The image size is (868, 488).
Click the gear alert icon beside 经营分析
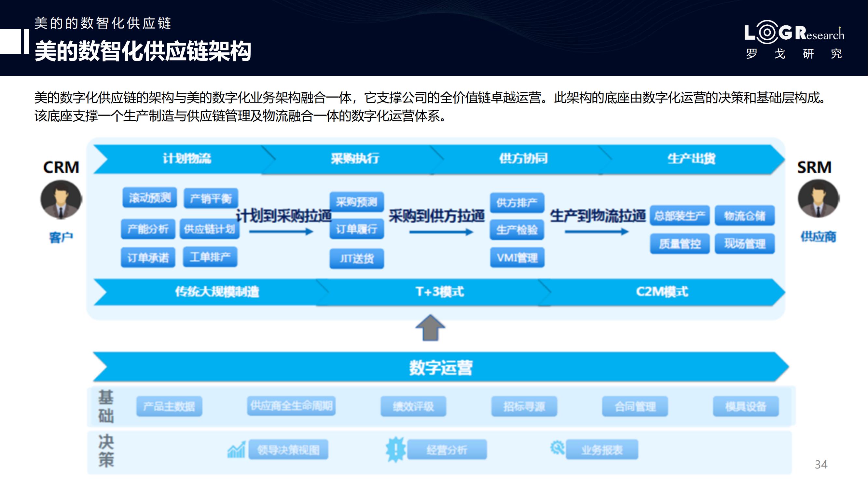tap(395, 449)
